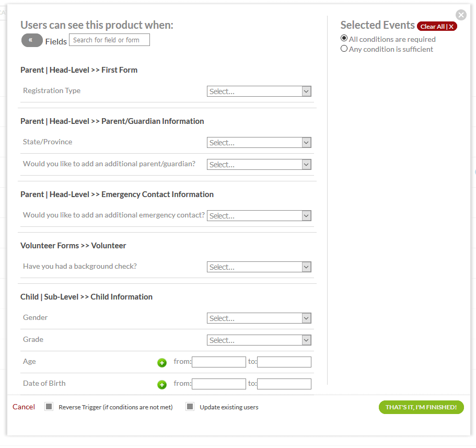
Task: Click the green plus icon for Date of Birth
Action: tap(162, 385)
